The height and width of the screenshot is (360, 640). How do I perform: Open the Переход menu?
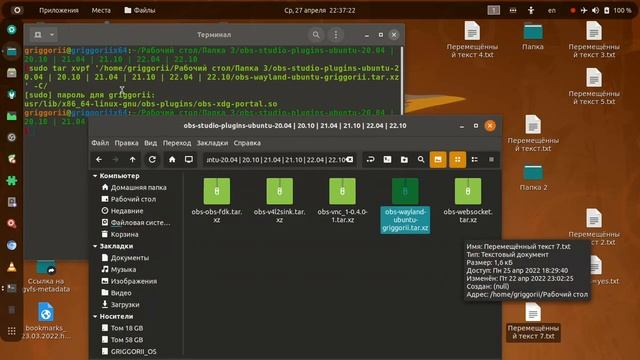coord(177,143)
